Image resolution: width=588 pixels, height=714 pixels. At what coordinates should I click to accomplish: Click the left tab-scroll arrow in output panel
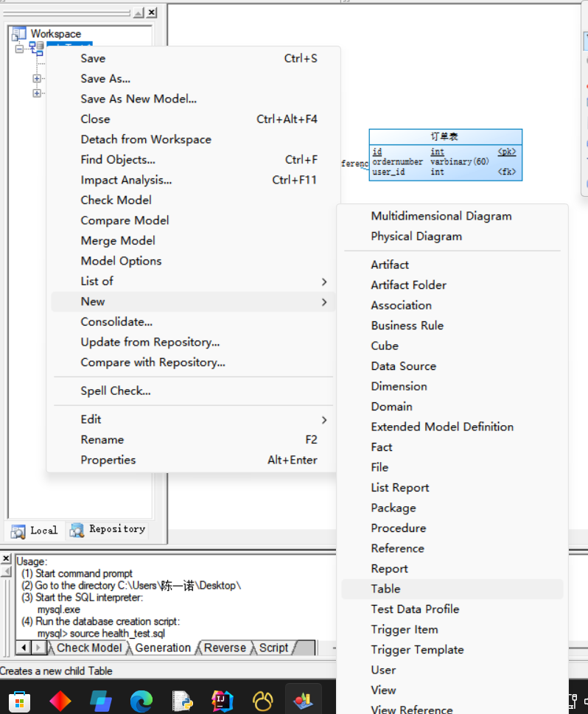(24, 648)
